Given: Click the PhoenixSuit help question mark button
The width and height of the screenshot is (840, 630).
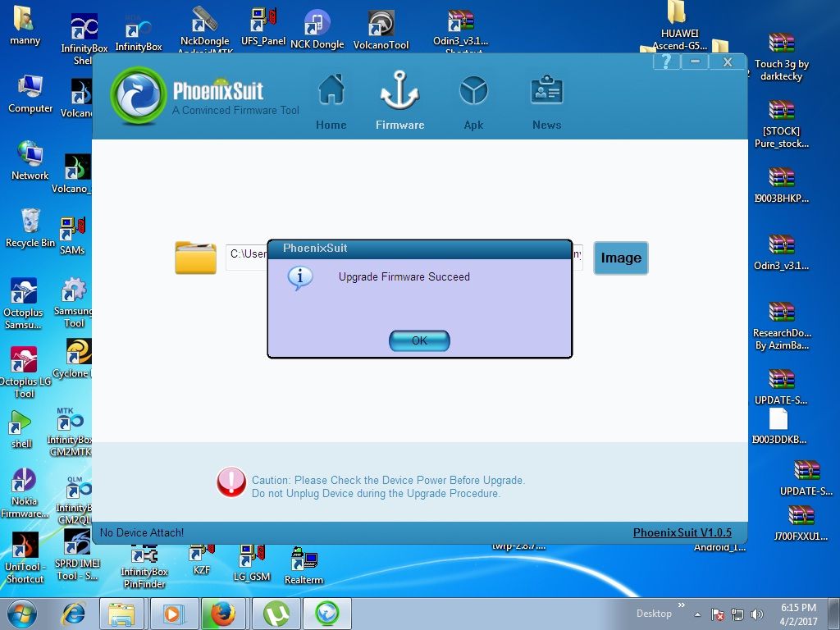Looking at the screenshot, I should pyautogui.click(x=666, y=62).
